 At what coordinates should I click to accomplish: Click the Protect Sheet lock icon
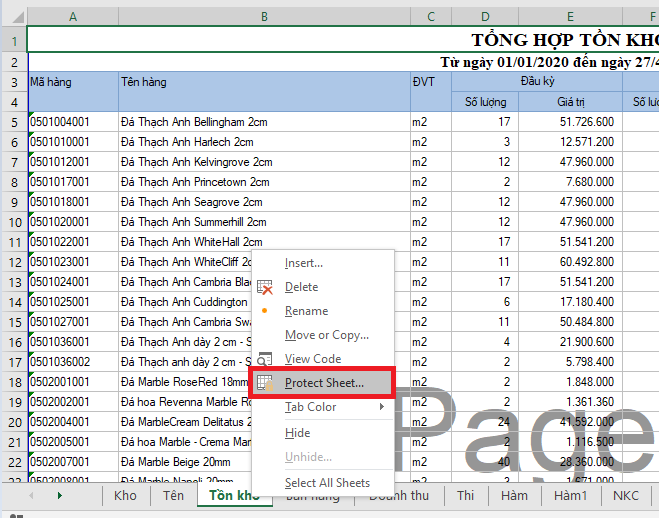[x=265, y=383]
